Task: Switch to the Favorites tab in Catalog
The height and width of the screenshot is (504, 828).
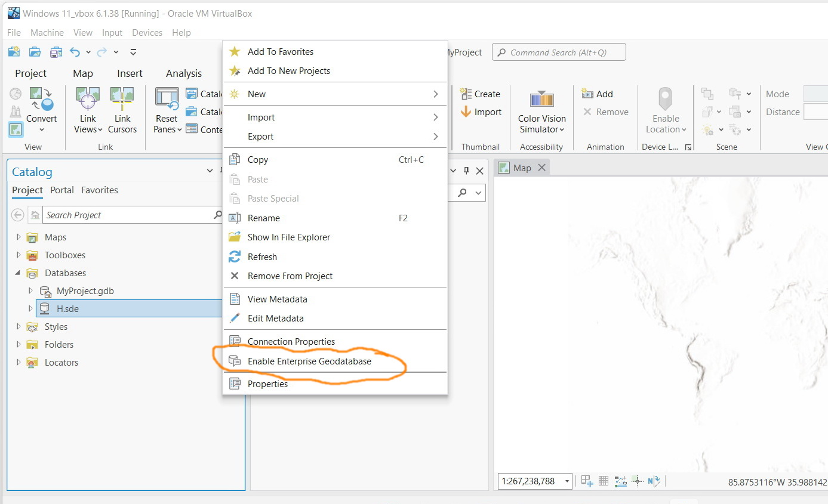Action: point(100,190)
